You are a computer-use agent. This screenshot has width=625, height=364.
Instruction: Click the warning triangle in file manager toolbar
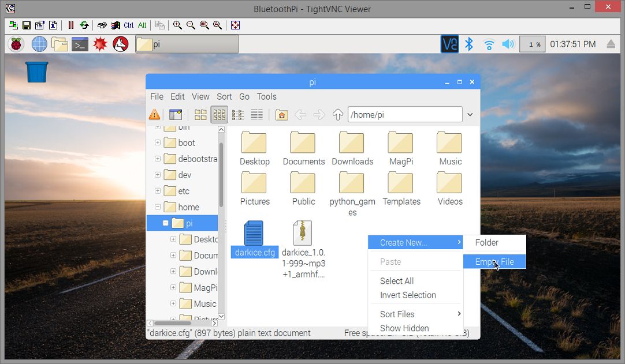pos(155,115)
